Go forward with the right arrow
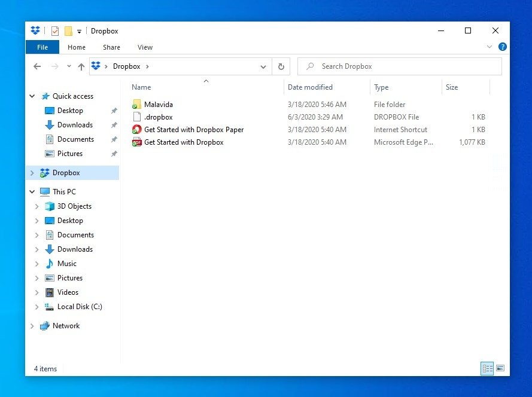 pos(54,66)
